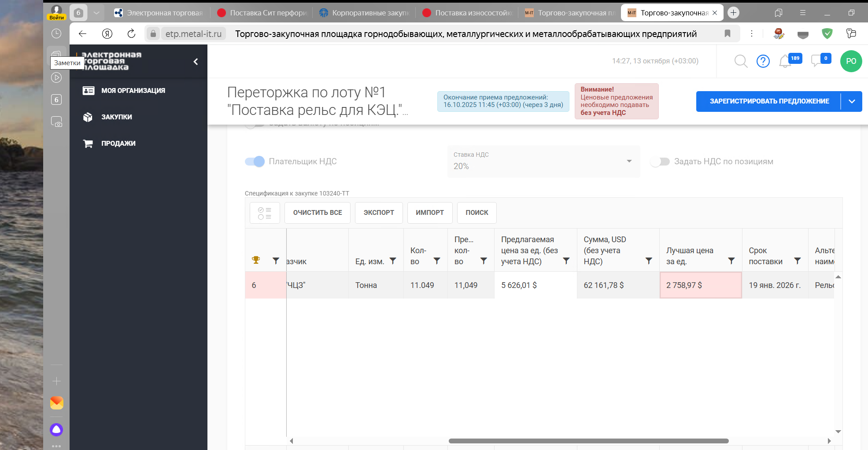Open filter for the trophy column
This screenshot has height=450, width=868.
pos(276,261)
